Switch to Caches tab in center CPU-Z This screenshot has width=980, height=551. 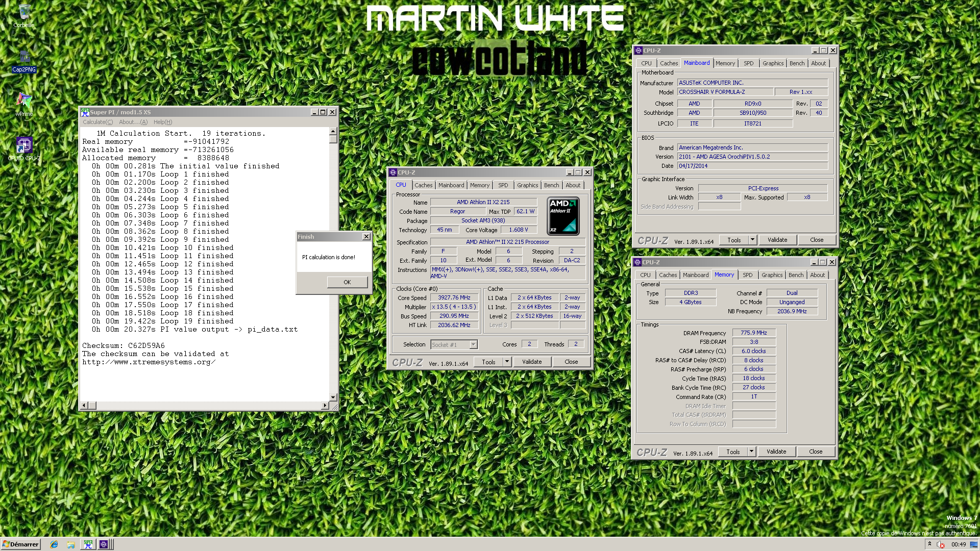(x=423, y=185)
